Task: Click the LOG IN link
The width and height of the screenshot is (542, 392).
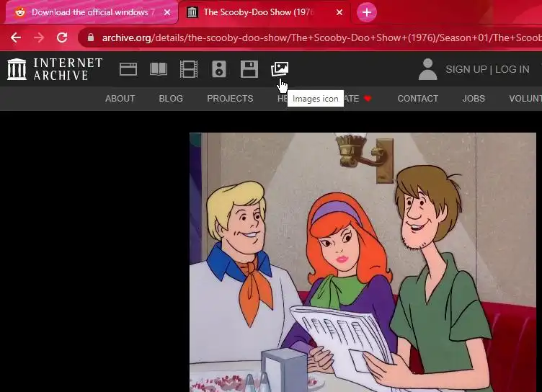Action: tap(512, 69)
